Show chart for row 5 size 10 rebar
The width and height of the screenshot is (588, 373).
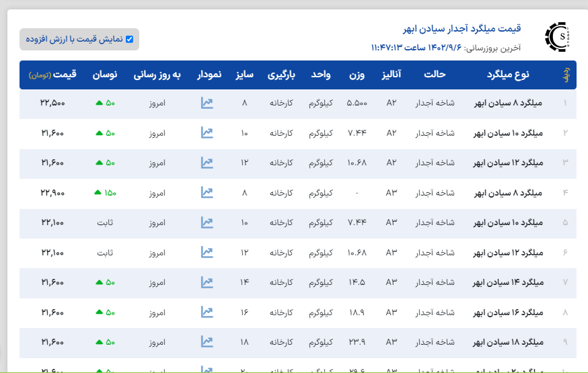207,222
